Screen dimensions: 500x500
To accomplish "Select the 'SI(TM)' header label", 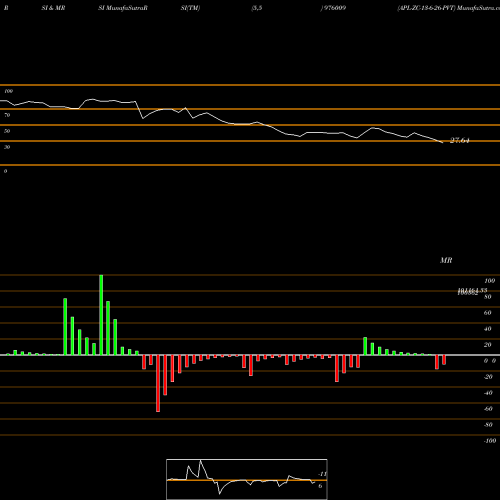I will point(190,8).
